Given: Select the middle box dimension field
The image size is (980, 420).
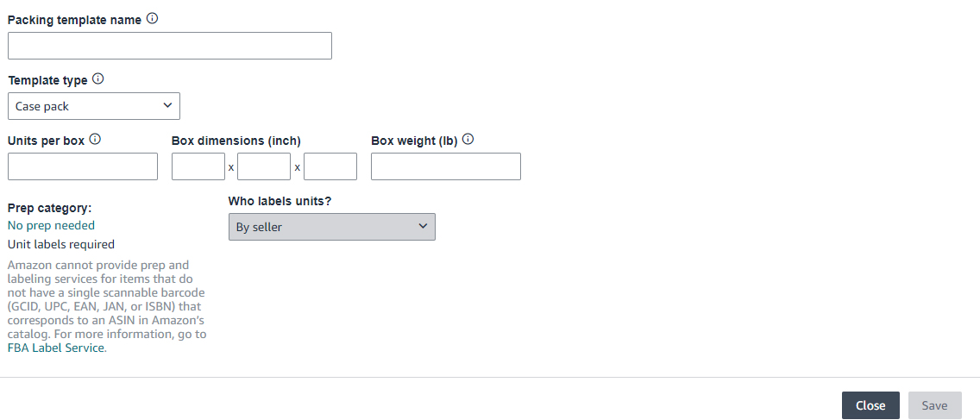Looking at the screenshot, I should pos(264,166).
